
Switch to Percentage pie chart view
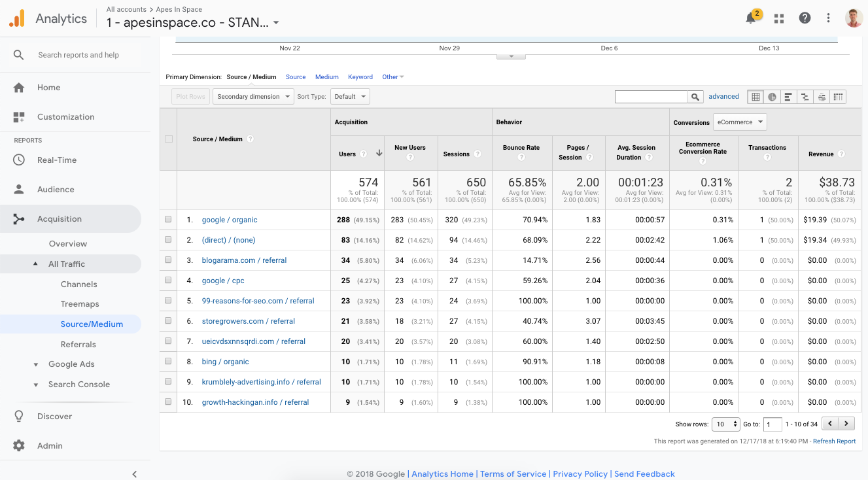[x=772, y=97]
